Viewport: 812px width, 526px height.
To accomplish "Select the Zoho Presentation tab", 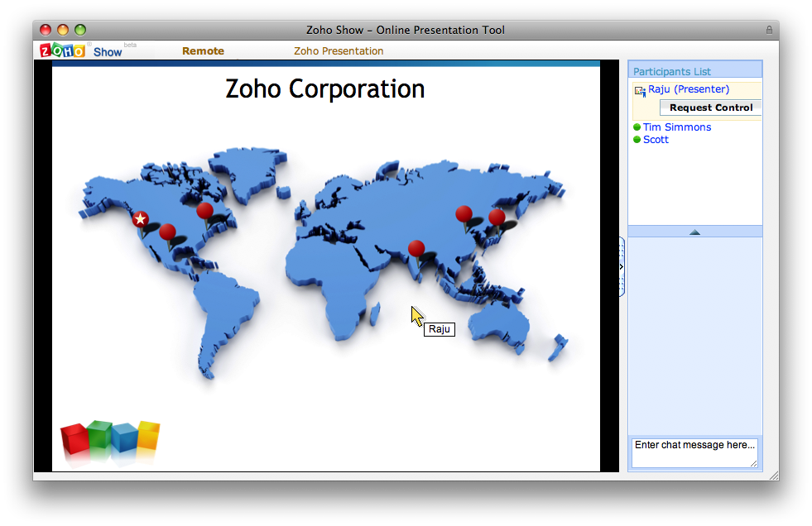I will pyautogui.click(x=339, y=51).
